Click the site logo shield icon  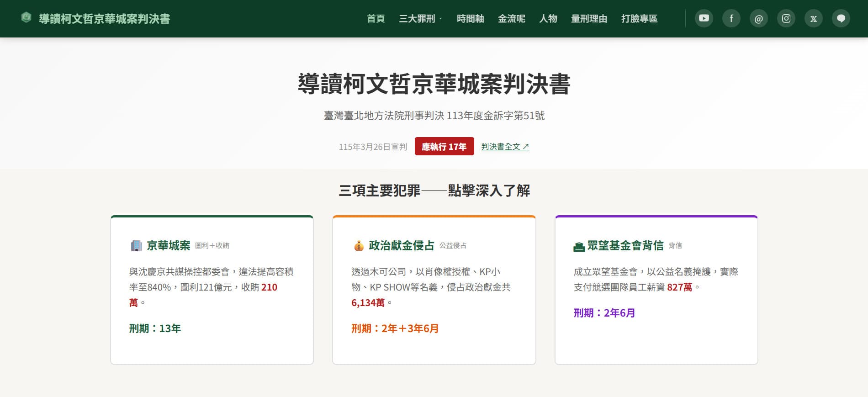click(26, 18)
